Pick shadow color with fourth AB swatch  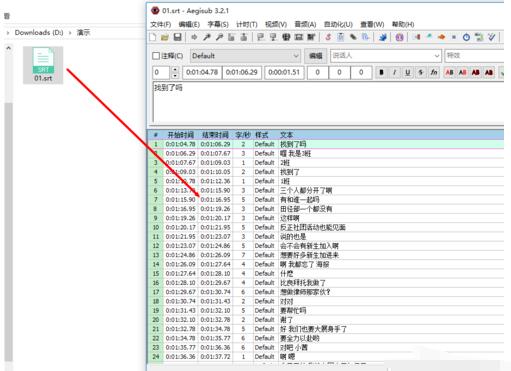(489, 72)
